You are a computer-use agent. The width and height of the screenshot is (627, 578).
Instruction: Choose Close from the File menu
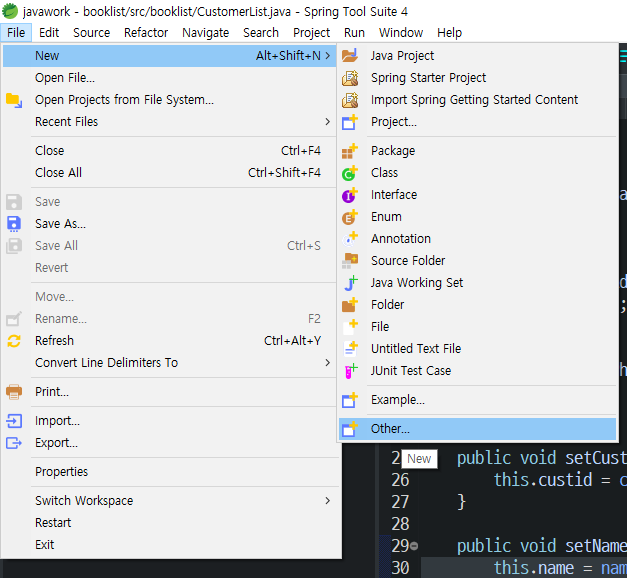point(169,151)
